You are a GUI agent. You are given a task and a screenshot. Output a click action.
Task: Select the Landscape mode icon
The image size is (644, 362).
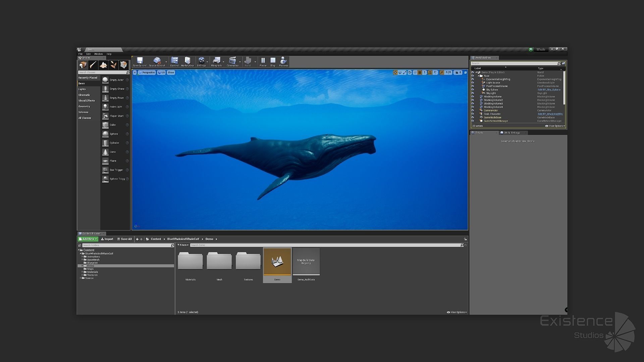(x=103, y=65)
